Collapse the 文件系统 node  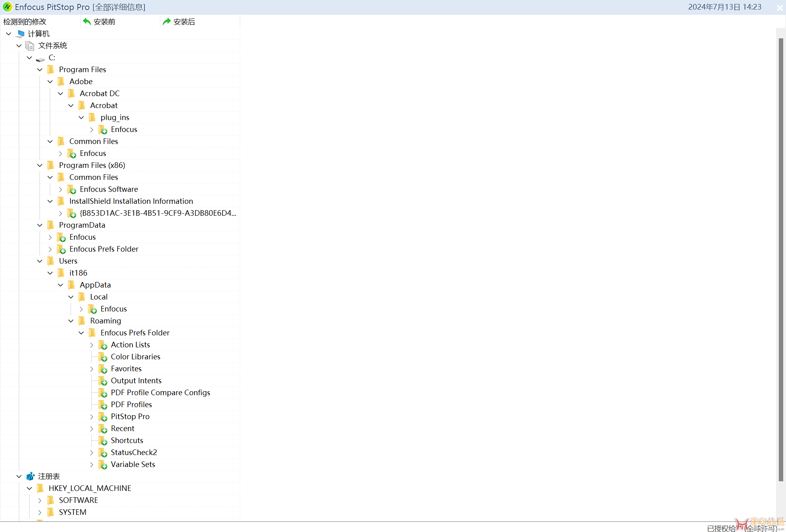(x=19, y=46)
